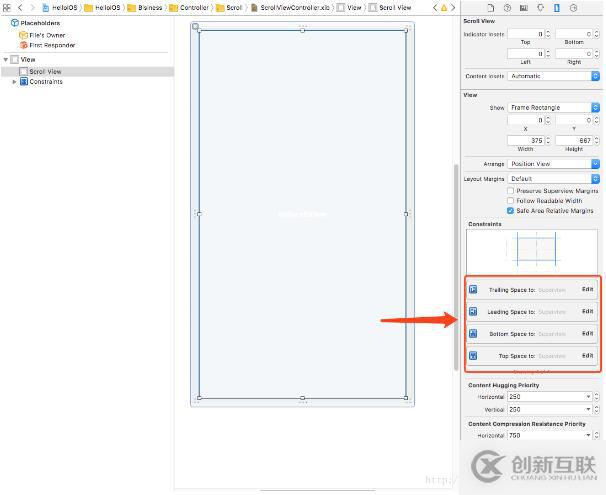606x495 pixels.
Task: Click ScrollViewController.xib in jump bar
Action: tap(291, 7)
